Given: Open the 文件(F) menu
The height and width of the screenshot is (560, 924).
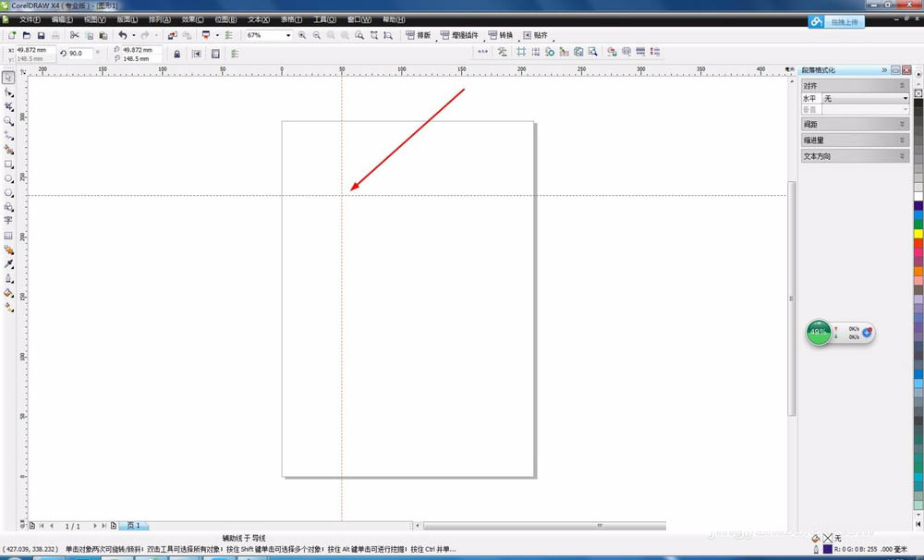Looking at the screenshot, I should pos(30,19).
